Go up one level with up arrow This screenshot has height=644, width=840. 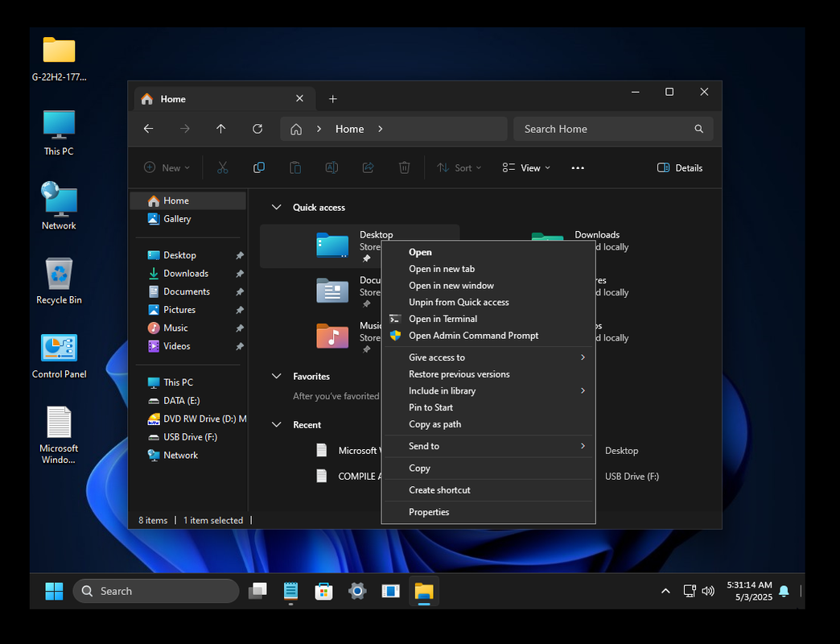click(220, 129)
